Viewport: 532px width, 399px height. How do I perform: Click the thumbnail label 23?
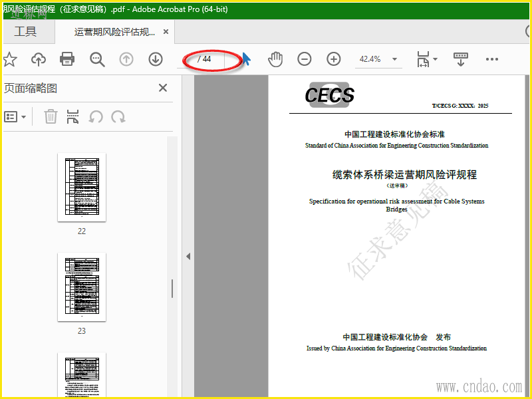tap(82, 331)
